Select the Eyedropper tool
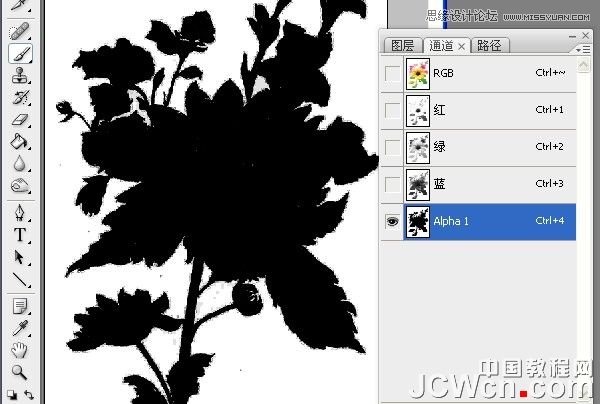This screenshot has width=600, height=404. pos(20,328)
